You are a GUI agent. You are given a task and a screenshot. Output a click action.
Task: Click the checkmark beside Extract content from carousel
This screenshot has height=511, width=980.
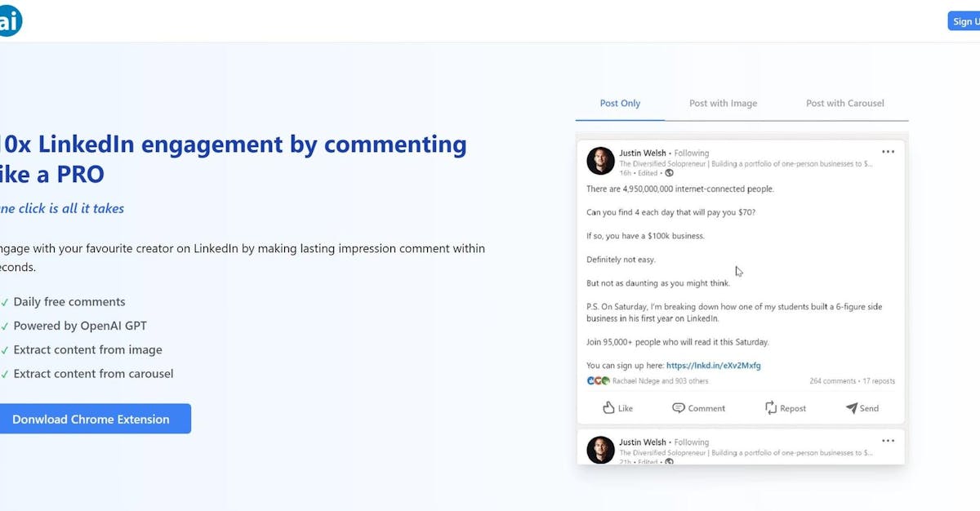pos(5,374)
